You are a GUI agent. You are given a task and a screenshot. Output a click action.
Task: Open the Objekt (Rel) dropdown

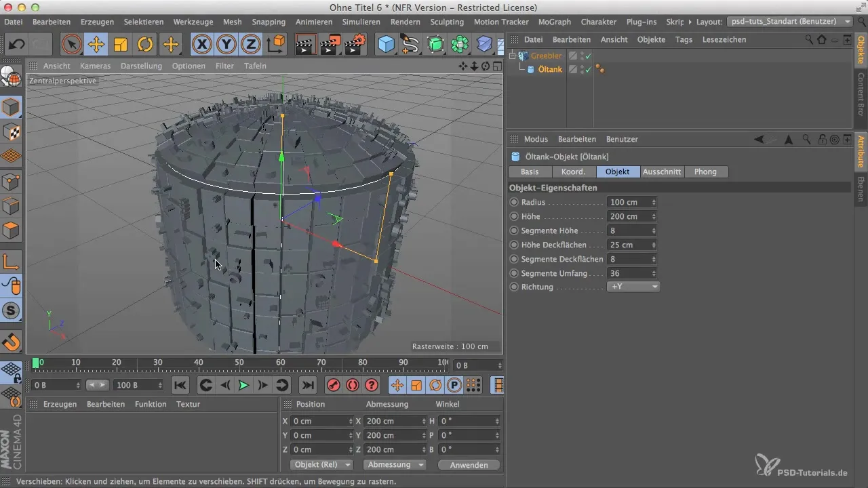pyautogui.click(x=321, y=465)
